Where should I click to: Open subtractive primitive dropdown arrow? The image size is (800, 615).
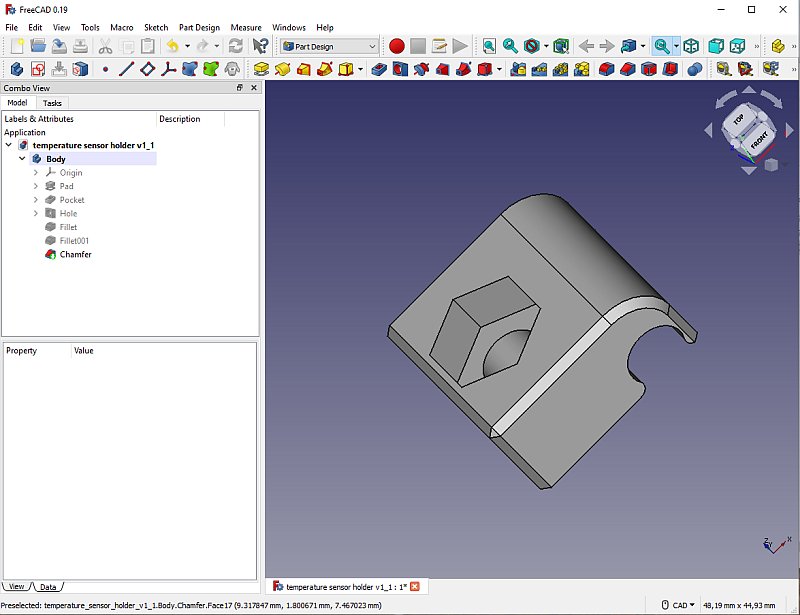point(499,69)
